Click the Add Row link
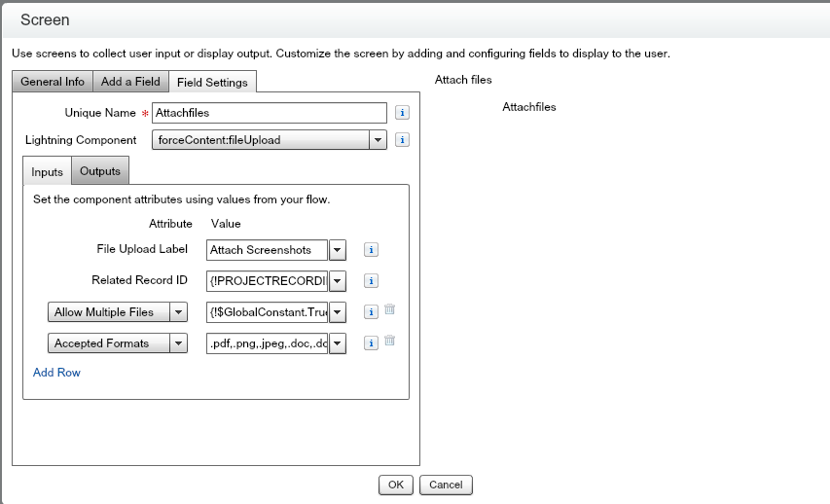 (x=56, y=373)
